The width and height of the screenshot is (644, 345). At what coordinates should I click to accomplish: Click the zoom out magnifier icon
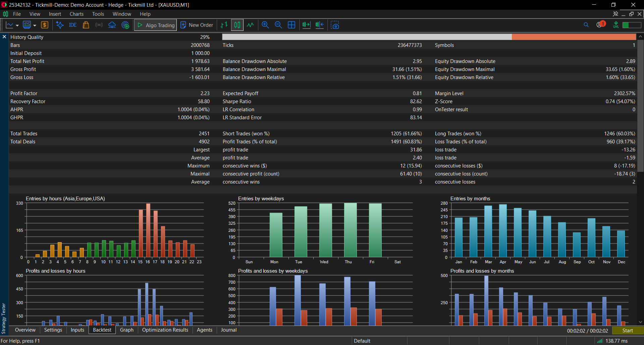tap(278, 25)
